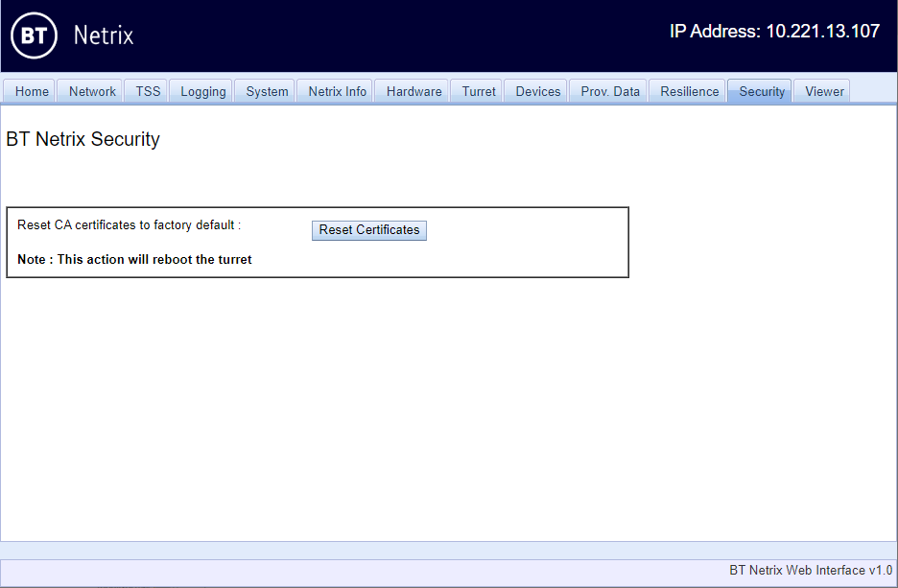Switch to the Home tab
Screen dimensions: 898x588
tap(30, 90)
